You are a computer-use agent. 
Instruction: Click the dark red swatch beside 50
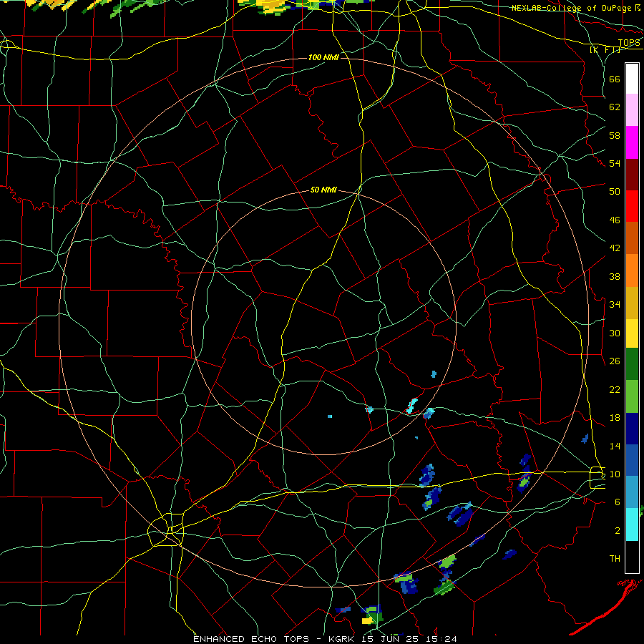point(632,175)
